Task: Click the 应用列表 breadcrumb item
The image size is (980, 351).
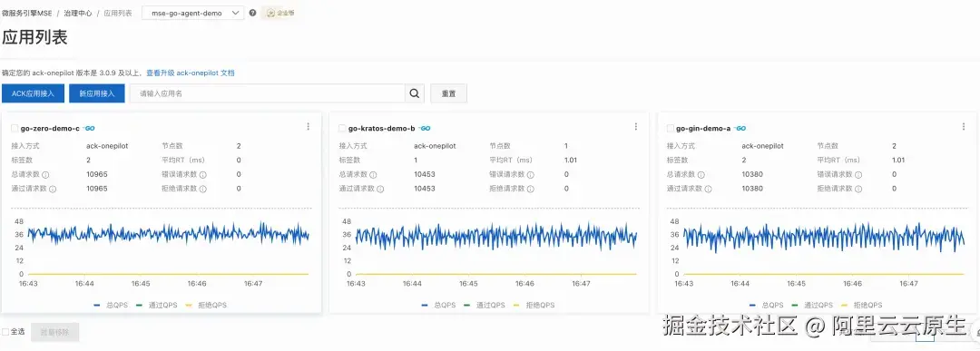Action: (117, 13)
